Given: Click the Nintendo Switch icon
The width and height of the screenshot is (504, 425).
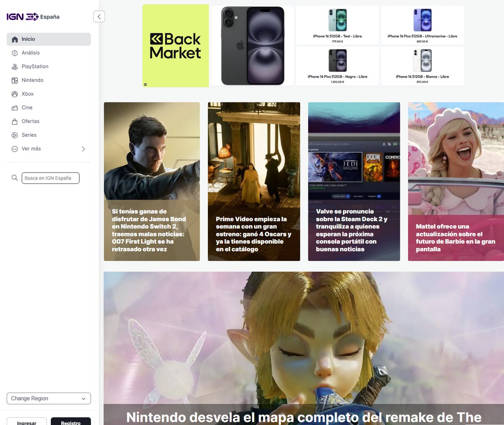Looking at the screenshot, I should tap(15, 80).
